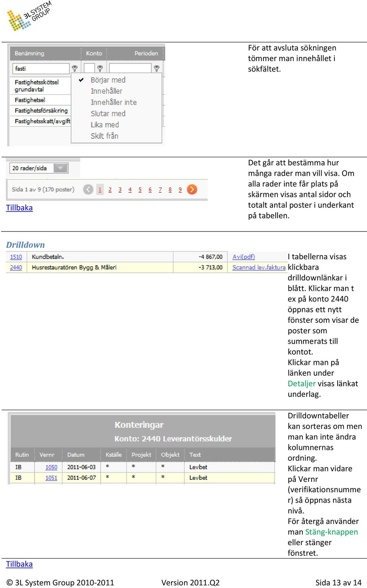This screenshot has width=367, height=588.
Task: Click the 3L System Group logo
Action: (x=29, y=16)
